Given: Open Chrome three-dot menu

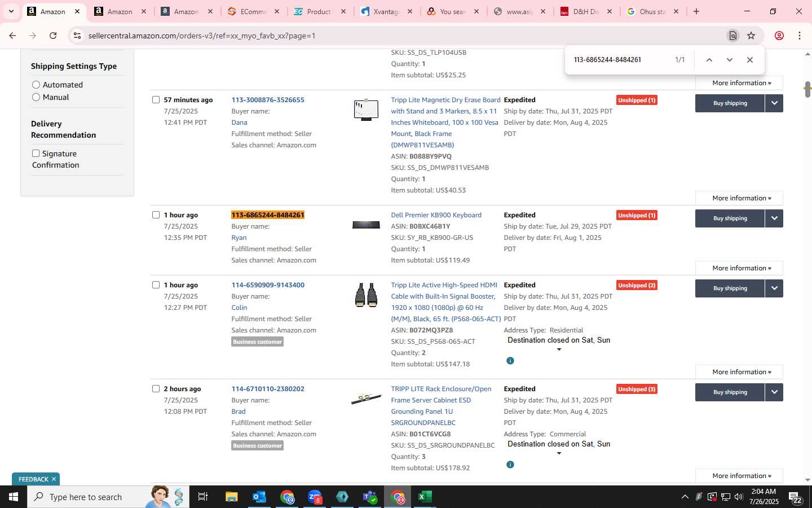Looking at the screenshot, I should [800, 36].
